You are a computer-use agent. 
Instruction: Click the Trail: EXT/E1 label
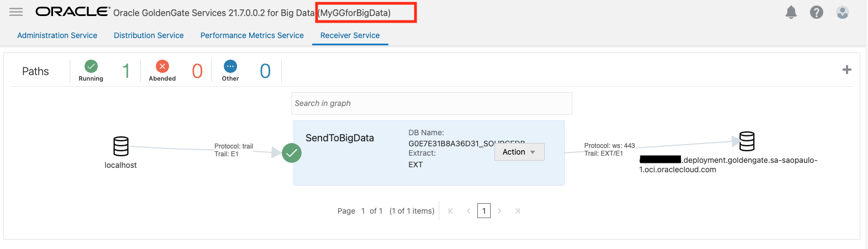(x=603, y=153)
